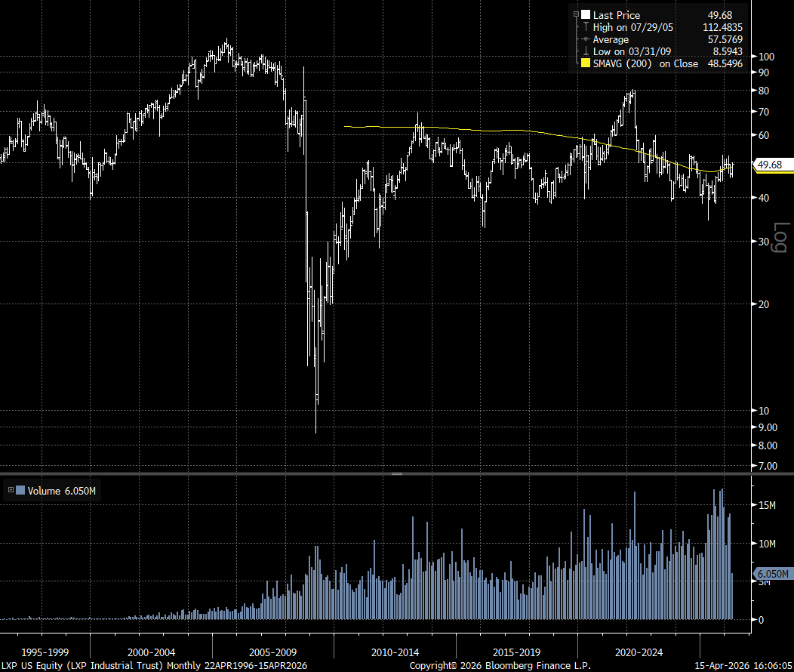Click the 'LXP US Equity (LXP Industrial Trust)' footer text

coord(82,665)
